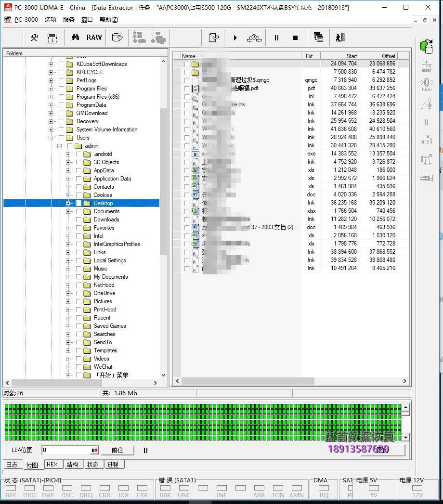The image size is (443, 504).
Task: Collapse the Users folder tree node
Action: coord(51,138)
